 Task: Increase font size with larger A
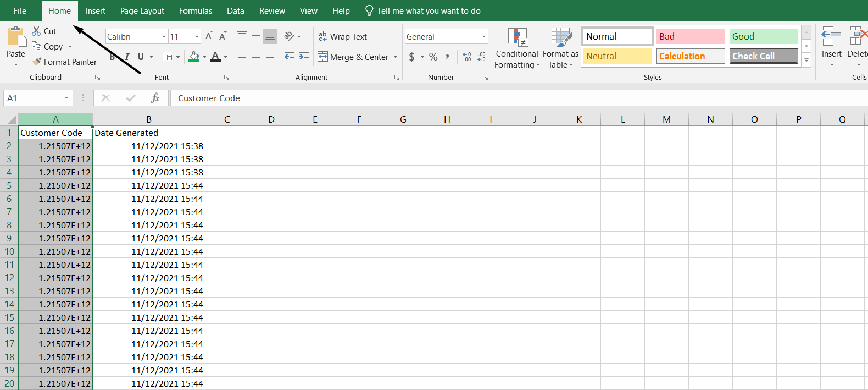pos(209,36)
